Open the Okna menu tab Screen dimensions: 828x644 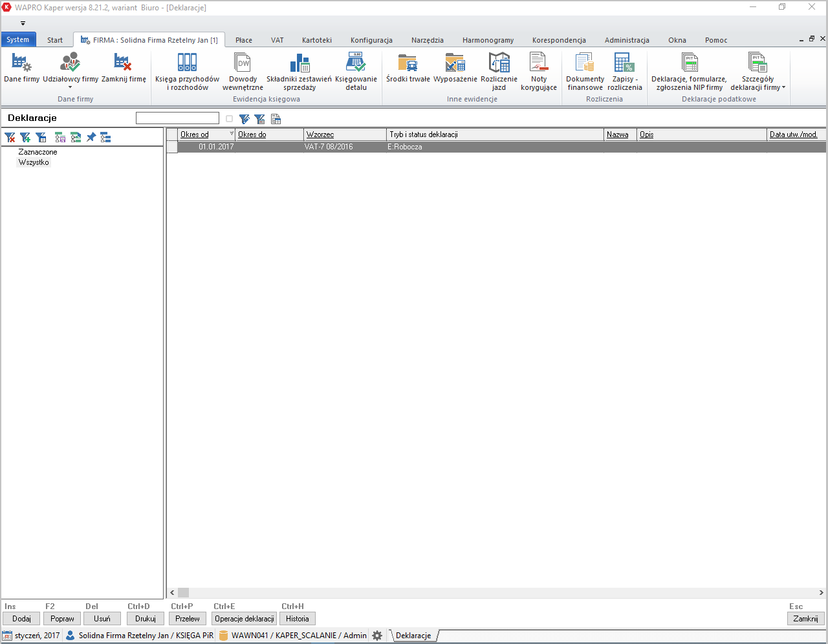click(x=677, y=40)
